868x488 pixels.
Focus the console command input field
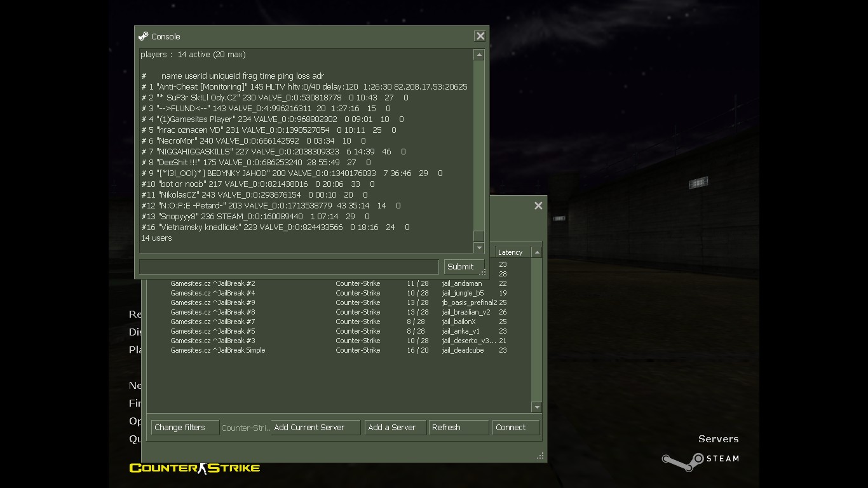point(289,267)
